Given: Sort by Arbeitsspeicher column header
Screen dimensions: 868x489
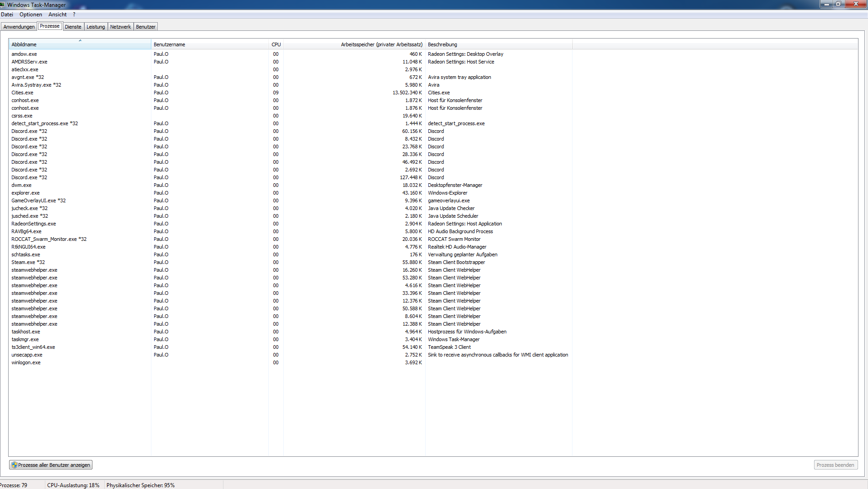Looking at the screenshot, I should coord(354,44).
